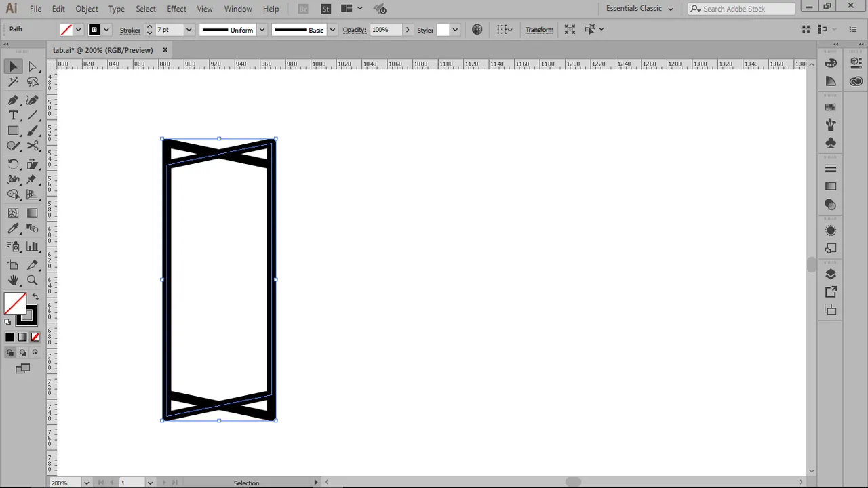Open the fill color dropdown in control bar

[x=79, y=30]
